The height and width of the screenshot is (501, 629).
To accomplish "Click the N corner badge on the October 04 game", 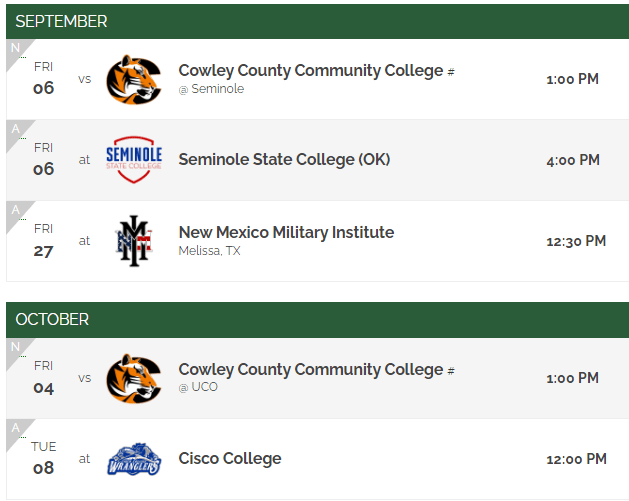I will tap(14, 347).
